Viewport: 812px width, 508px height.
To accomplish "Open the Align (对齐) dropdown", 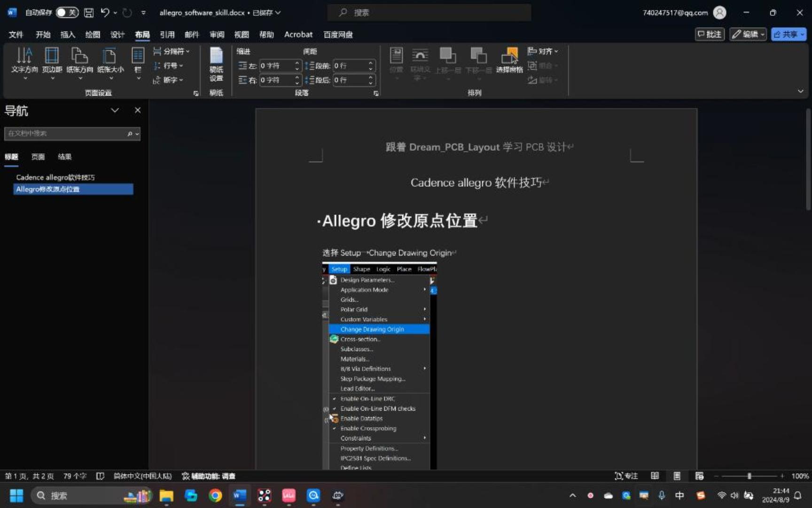I will 543,51.
